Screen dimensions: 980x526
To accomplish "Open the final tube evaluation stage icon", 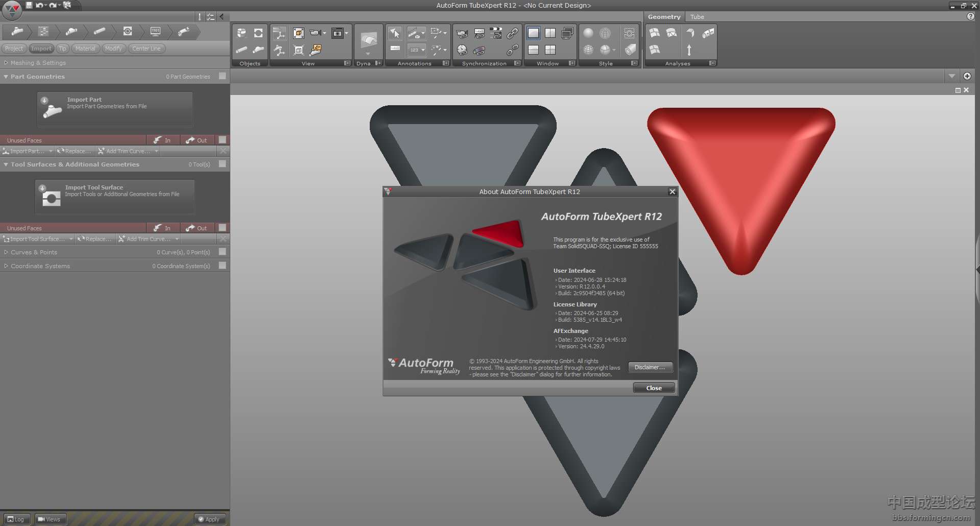I will pos(184,32).
